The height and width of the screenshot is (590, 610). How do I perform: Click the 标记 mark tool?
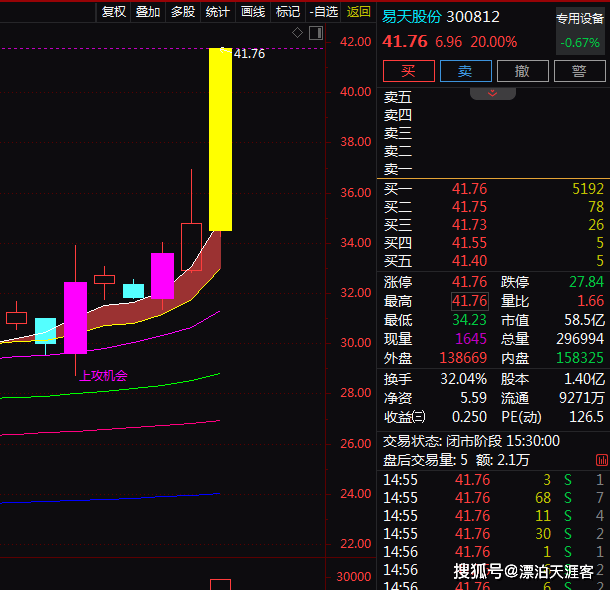point(288,11)
